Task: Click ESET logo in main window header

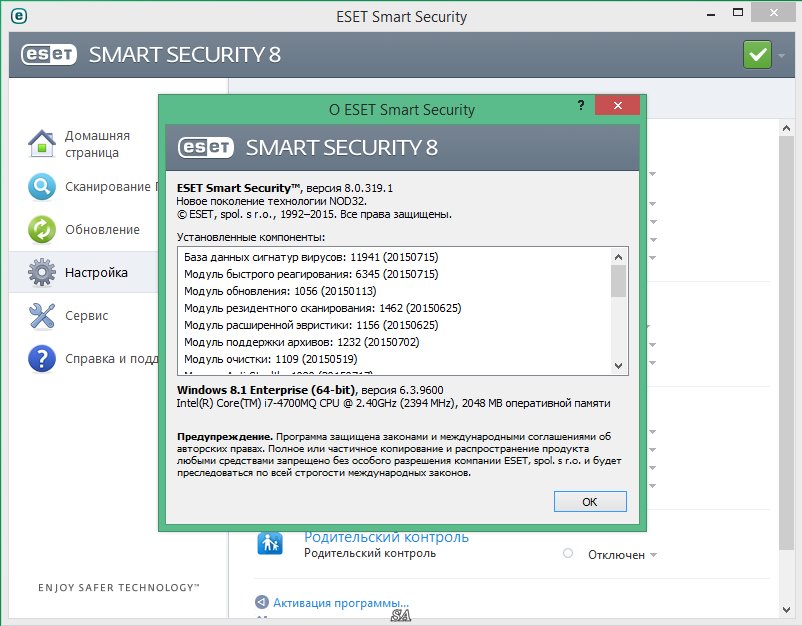Action: coord(49,55)
